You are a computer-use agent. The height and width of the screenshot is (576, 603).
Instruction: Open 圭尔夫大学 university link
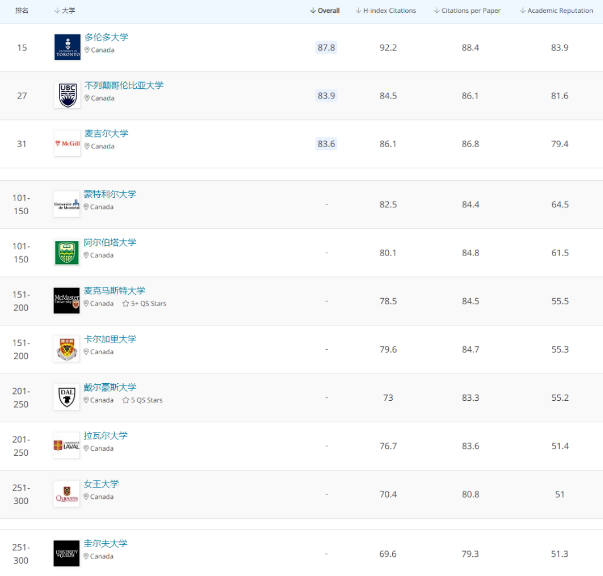point(105,543)
